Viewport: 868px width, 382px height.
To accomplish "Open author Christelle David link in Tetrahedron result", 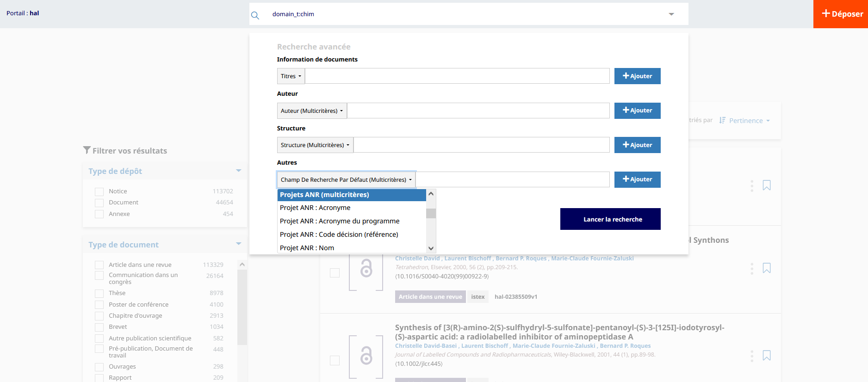I will click(x=417, y=259).
